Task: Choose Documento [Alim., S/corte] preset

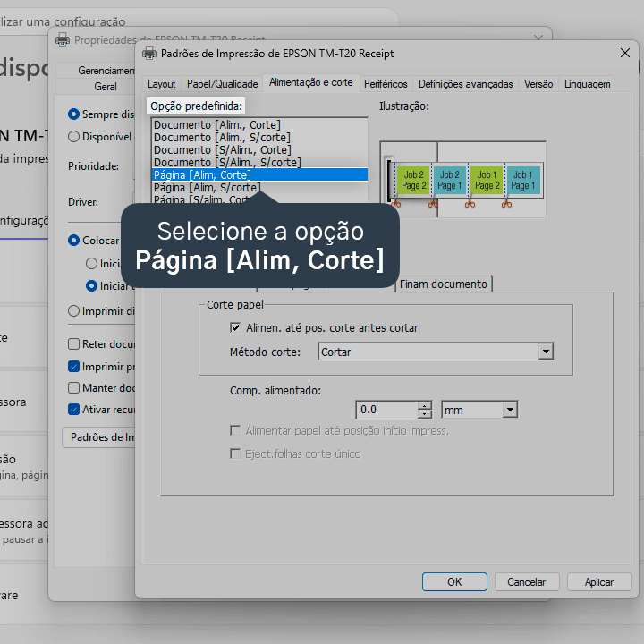Action: [259, 137]
